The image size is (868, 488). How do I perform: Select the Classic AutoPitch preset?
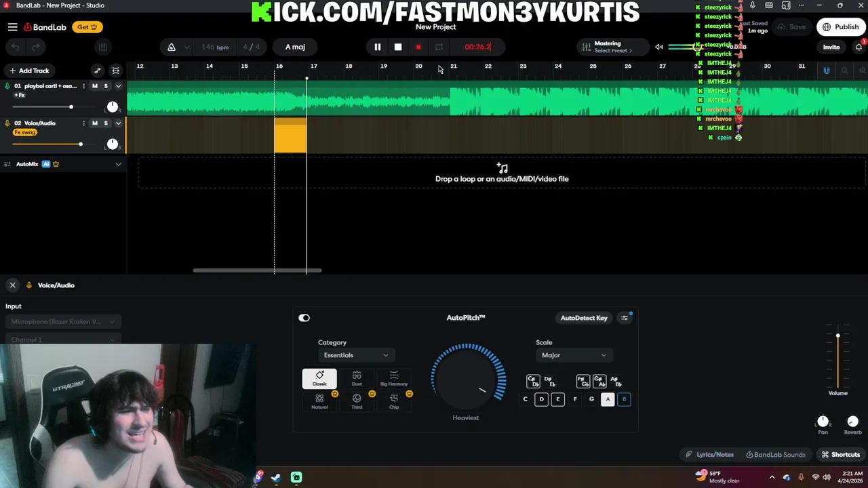(x=319, y=379)
